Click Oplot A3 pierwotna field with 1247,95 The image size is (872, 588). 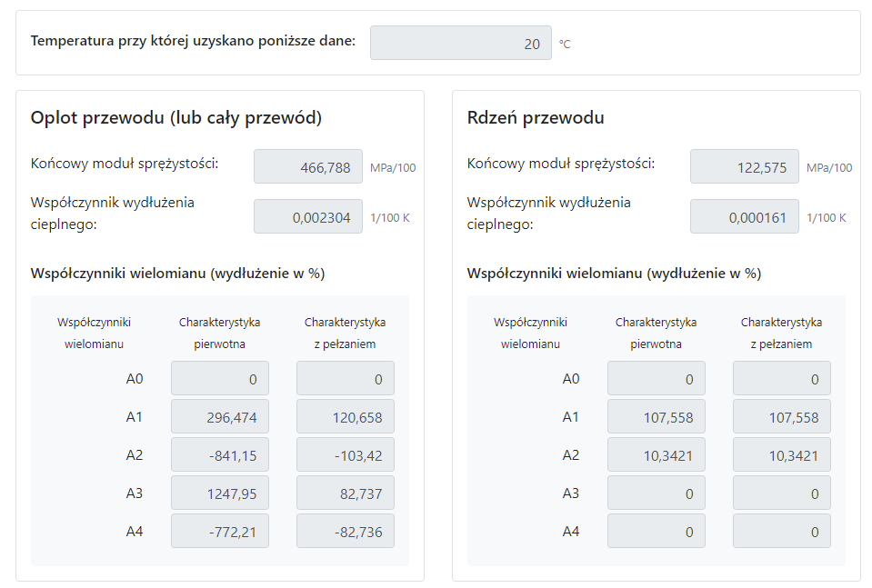[x=220, y=493]
